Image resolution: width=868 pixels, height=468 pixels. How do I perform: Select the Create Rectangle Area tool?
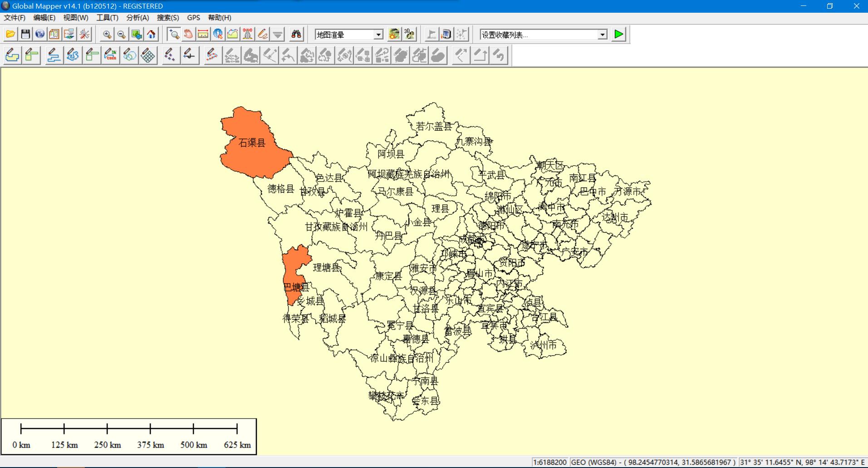(x=32, y=55)
